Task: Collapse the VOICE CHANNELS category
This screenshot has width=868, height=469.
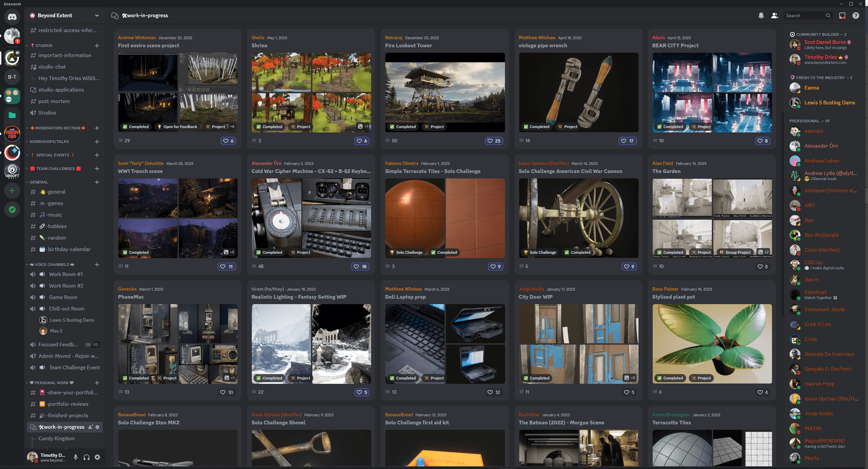Action: coord(52,264)
